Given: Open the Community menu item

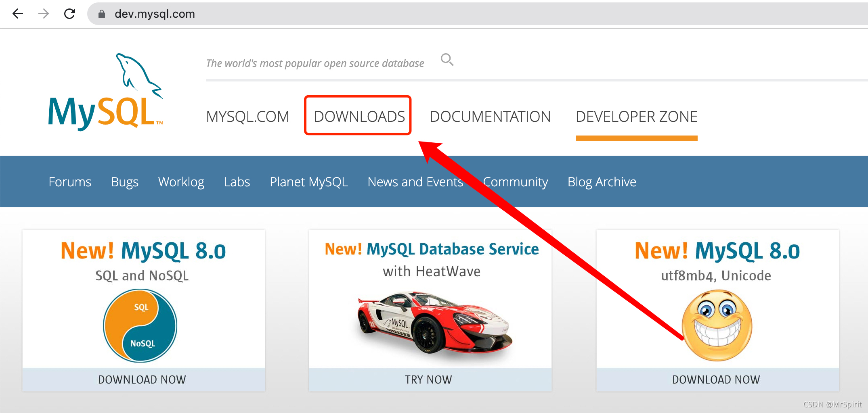Looking at the screenshot, I should tap(516, 182).
